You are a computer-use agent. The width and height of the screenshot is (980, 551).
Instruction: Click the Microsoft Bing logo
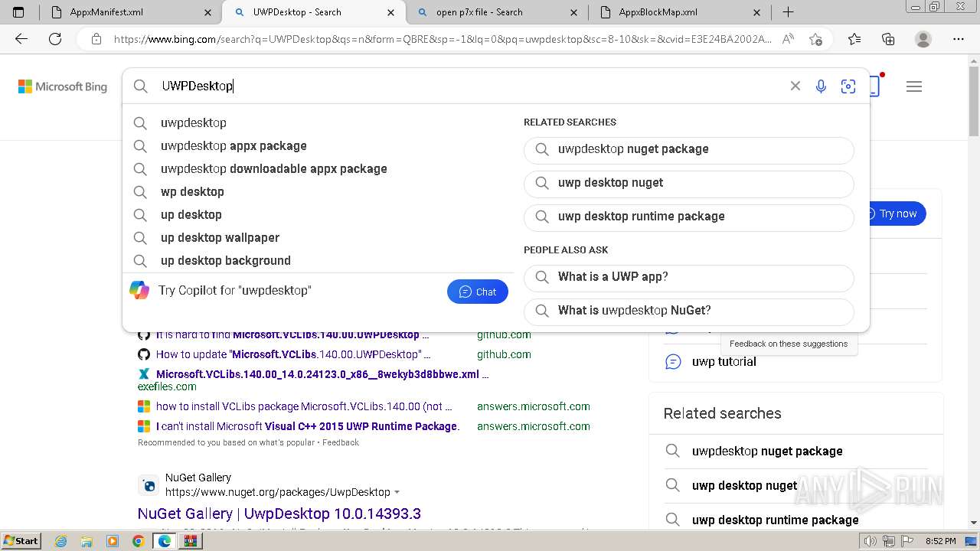point(63,86)
